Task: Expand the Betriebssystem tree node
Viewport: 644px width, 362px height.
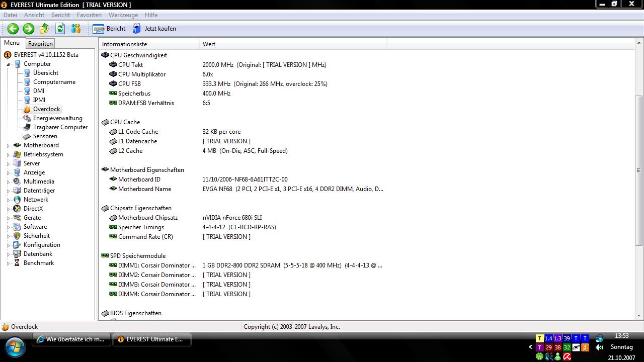Action: tap(8, 155)
